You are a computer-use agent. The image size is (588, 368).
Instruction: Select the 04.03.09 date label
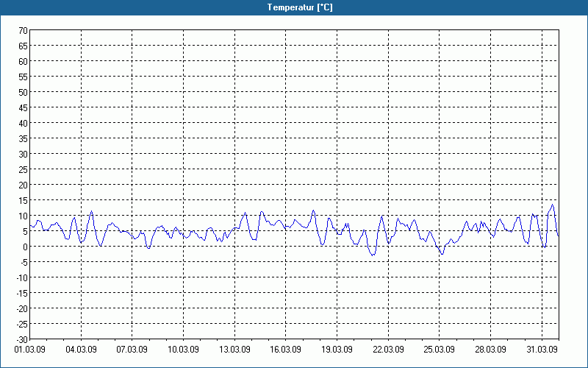[81, 350]
